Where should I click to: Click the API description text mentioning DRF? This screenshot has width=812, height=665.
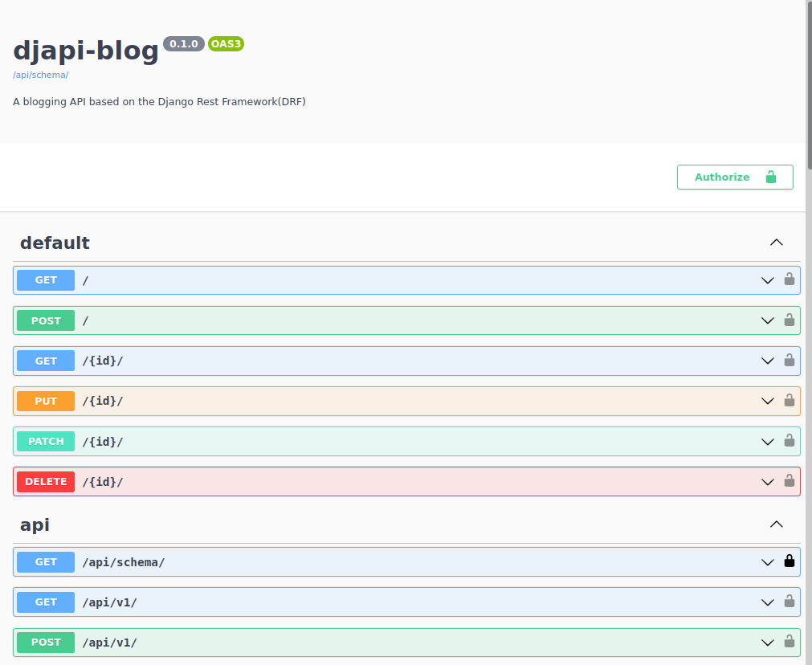pyautogui.click(x=159, y=101)
